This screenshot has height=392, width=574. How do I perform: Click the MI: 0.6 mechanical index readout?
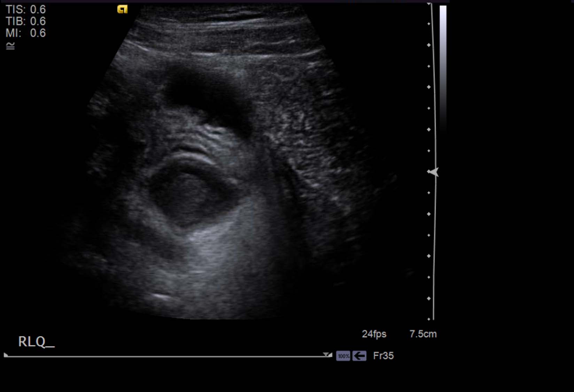click(26, 33)
